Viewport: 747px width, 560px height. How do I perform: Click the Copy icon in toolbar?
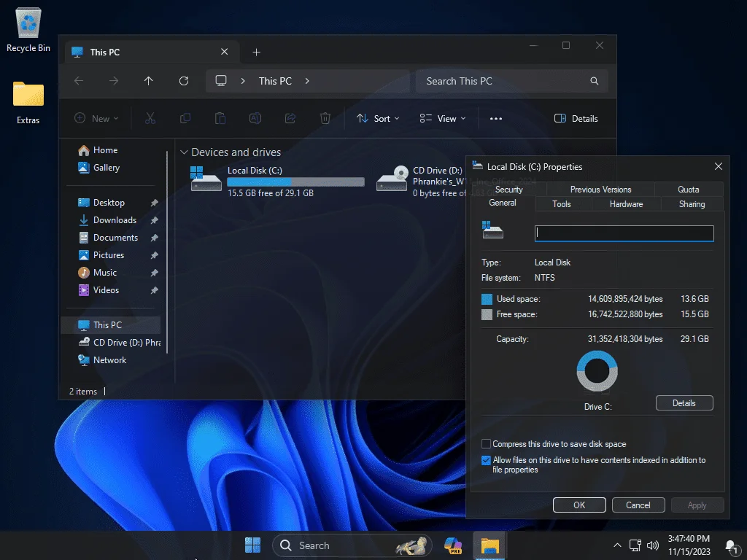[185, 119]
